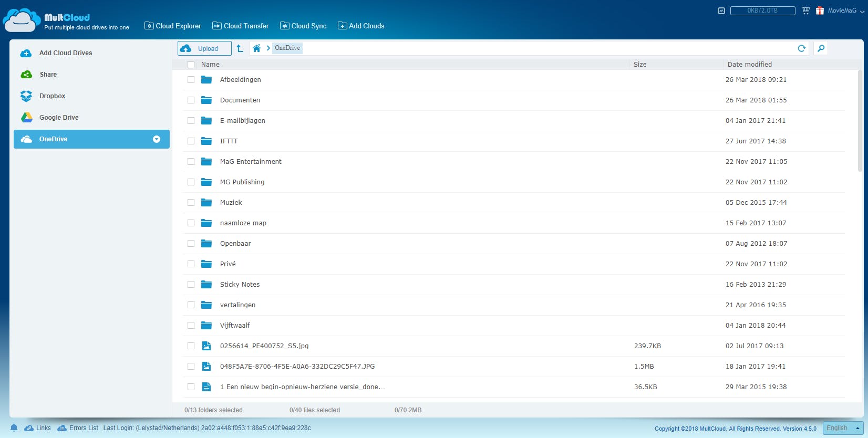Tick the select-all checkbox in Name header
Viewport: 868px width, 438px height.
tap(191, 65)
